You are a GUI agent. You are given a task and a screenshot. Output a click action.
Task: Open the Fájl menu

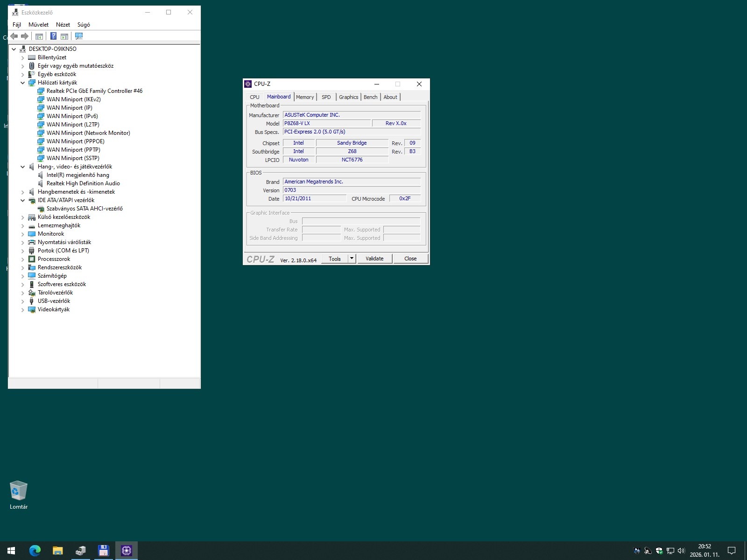(17, 25)
